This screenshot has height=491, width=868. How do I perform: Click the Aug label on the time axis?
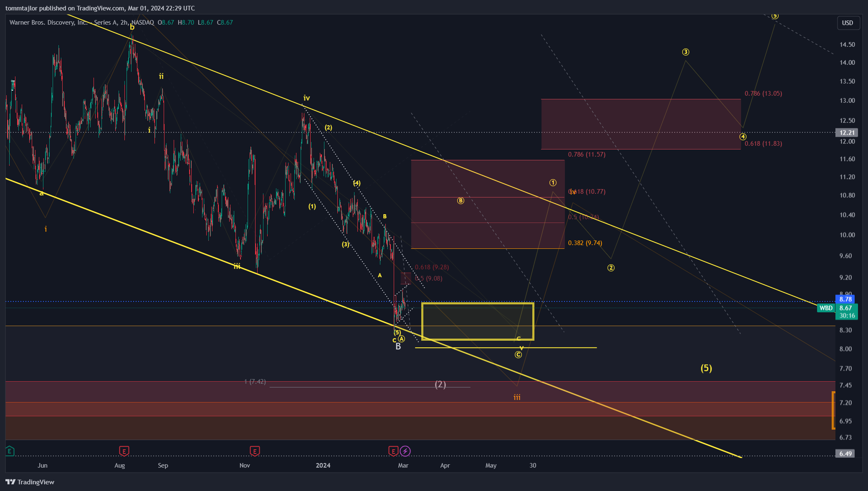pyautogui.click(x=120, y=466)
